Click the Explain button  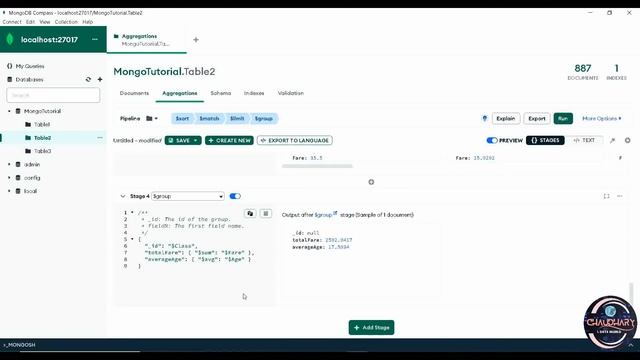click(x=506, y=118)
